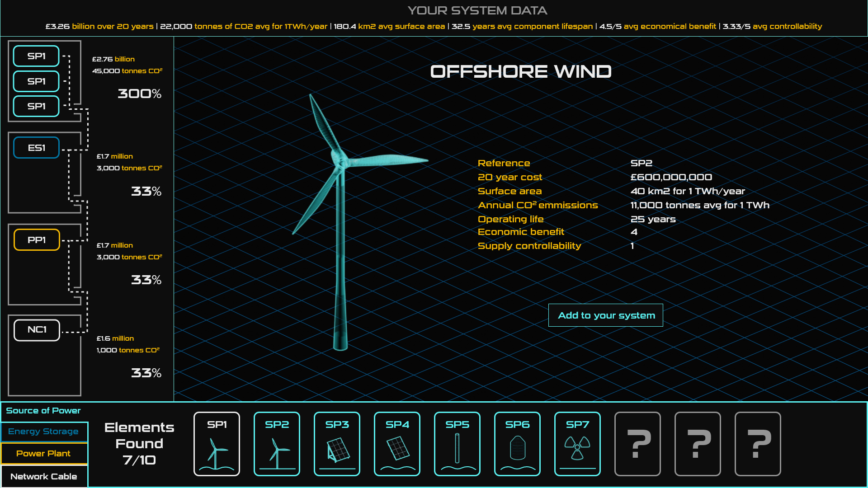Image resolution: width=868 pixels, height=488 pixels.
Task: Select the SP2 offshore wind card
Action: click(277, 444)
